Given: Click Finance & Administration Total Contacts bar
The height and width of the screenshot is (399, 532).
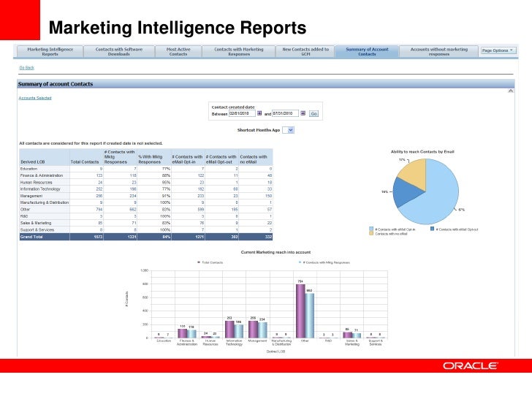Looking at the screenshot, I should 183,333.
